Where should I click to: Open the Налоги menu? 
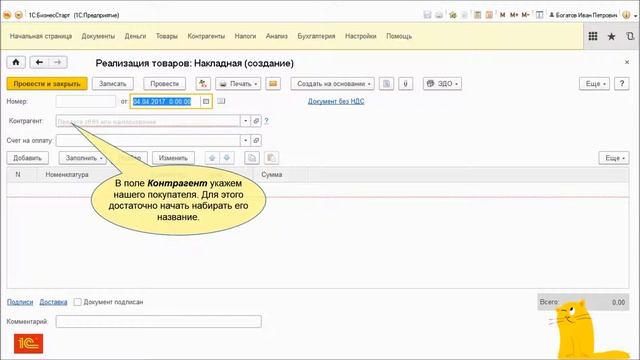(245, 36)
